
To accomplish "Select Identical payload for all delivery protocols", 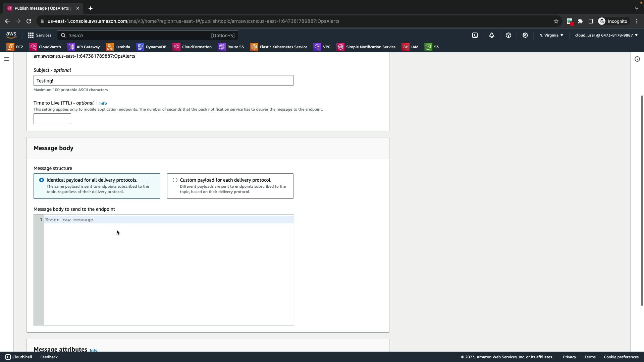I will pos(42,180).
